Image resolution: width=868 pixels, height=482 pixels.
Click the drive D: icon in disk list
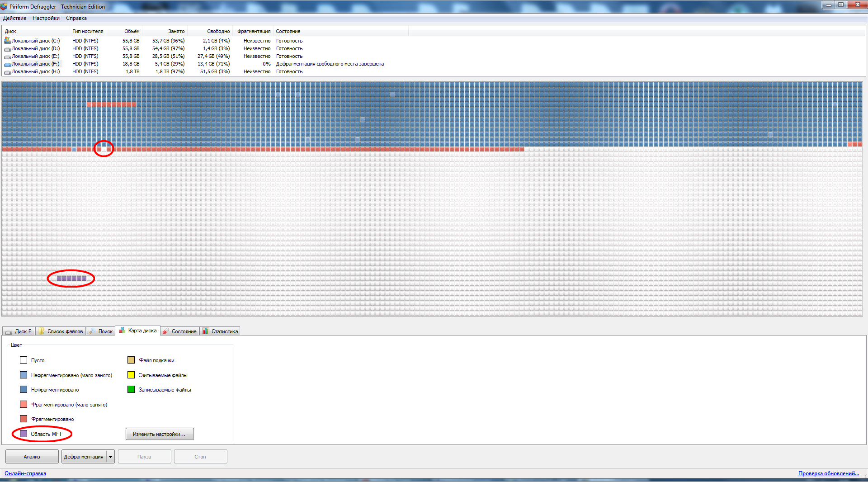click(x=8, y=48)
